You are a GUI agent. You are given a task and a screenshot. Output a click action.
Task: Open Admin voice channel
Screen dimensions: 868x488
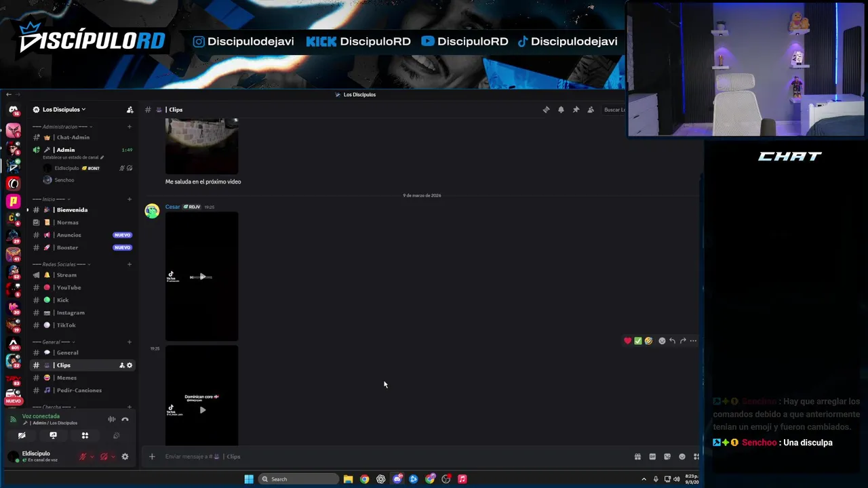coord(82,150)
